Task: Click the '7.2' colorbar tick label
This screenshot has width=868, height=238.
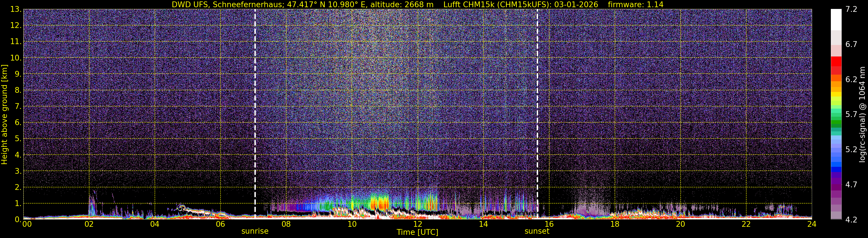Action: pos(851,10)
